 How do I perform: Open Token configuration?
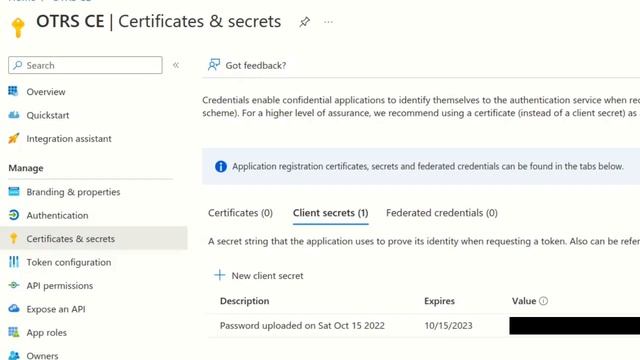[x=69, y=262]
